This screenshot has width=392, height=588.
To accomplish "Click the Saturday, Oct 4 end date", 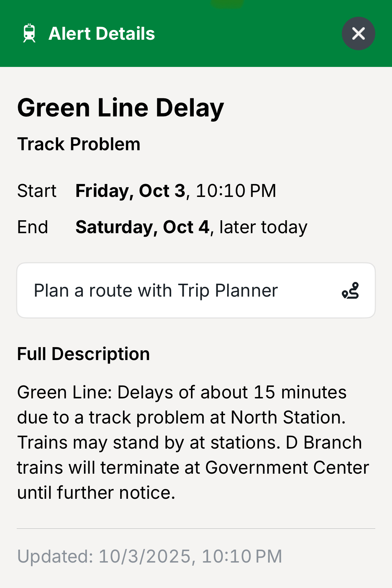I will coord(142,227).
